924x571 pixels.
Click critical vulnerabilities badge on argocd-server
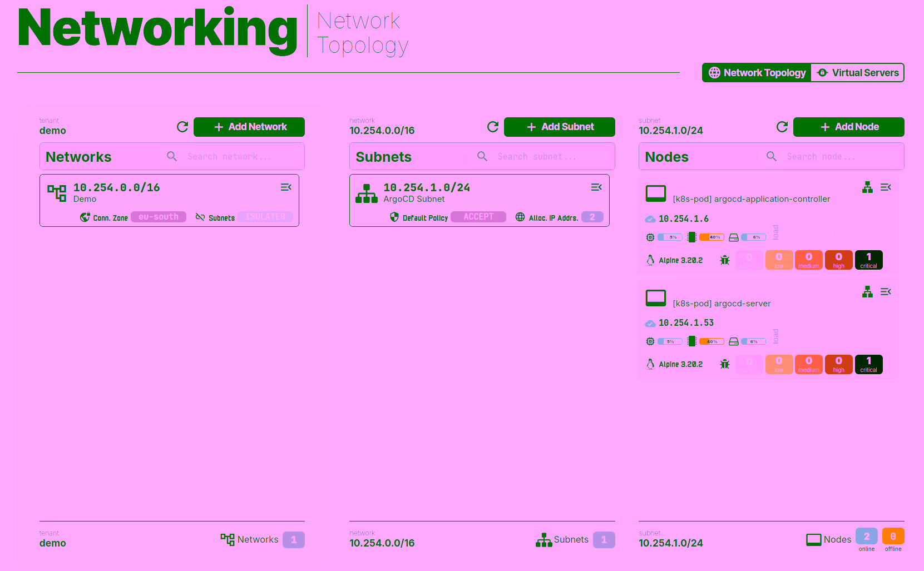pyautogui.click(x=868, y=364)
